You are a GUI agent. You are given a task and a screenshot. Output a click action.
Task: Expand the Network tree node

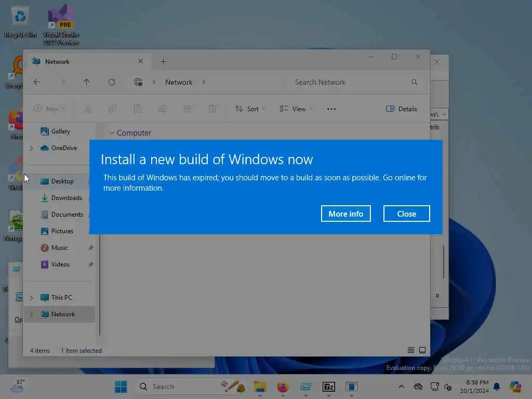pos(31,314)
